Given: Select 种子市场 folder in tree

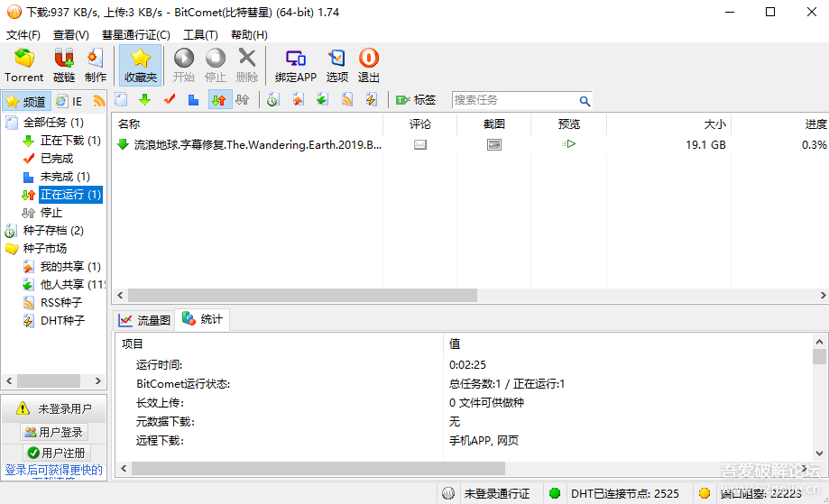Looking at the screenshot, I should 45,248.
